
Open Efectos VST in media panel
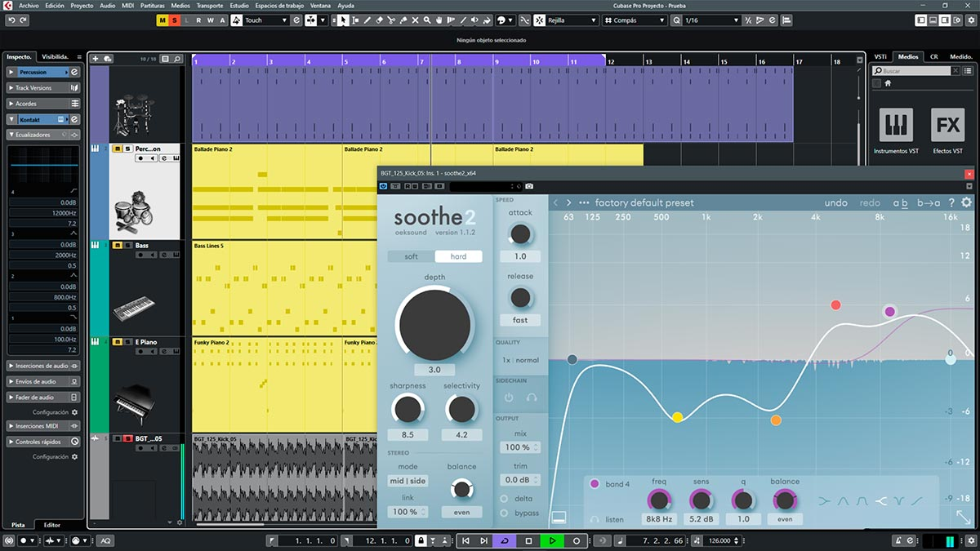pos(947,126)
